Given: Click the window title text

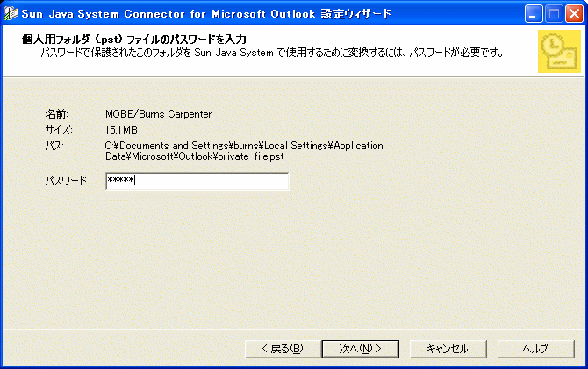Looking at the screenshot, I should (206, 14).
